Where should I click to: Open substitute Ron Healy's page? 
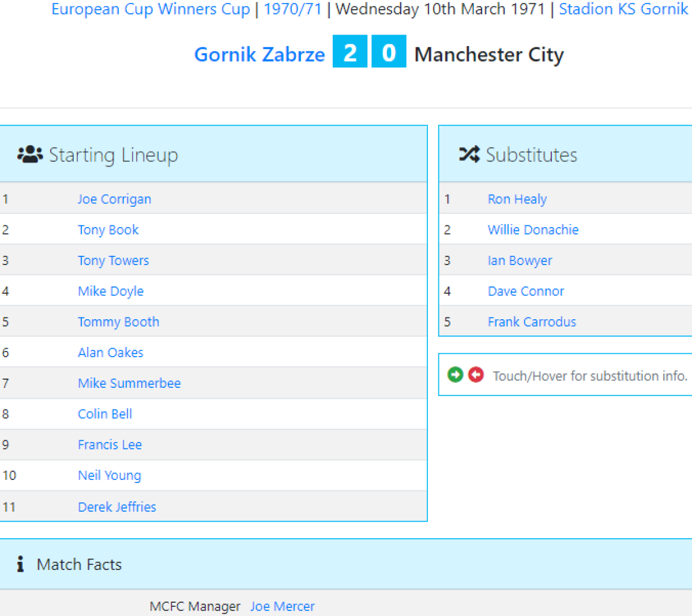(x=517, y=199)
